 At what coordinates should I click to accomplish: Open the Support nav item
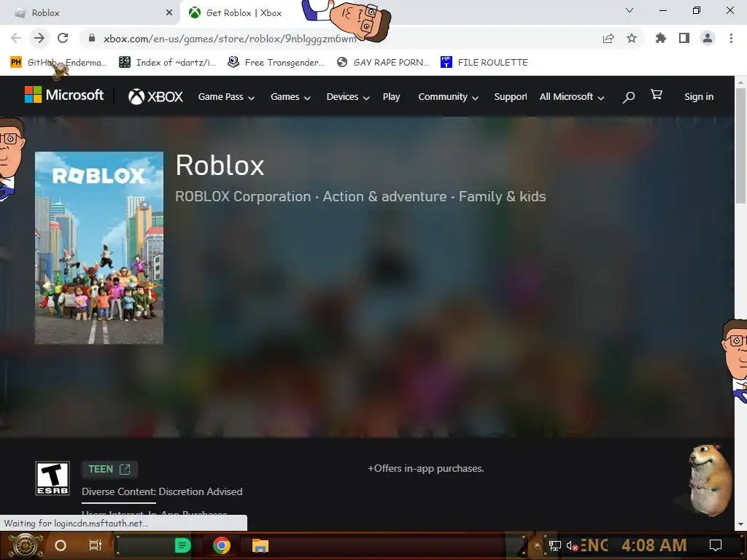point(510,97)
